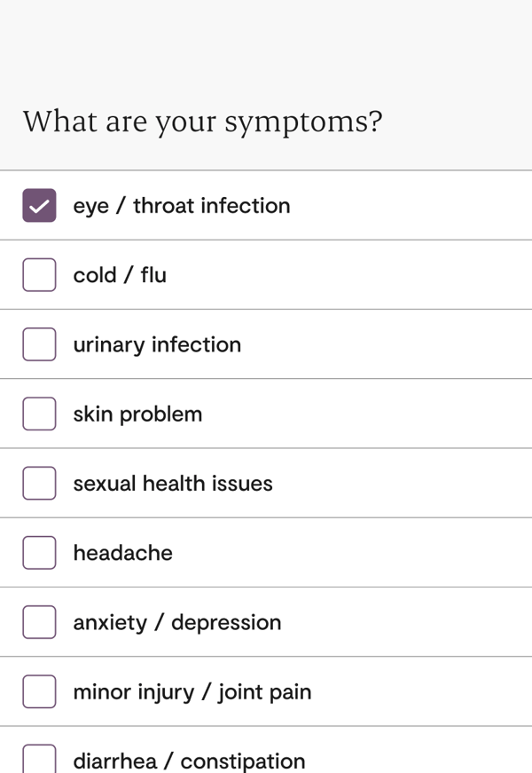The width and height of the screenshot is (532, 773).
Task: Select the sexual health issues checkbox
Action: pos(39,484)
